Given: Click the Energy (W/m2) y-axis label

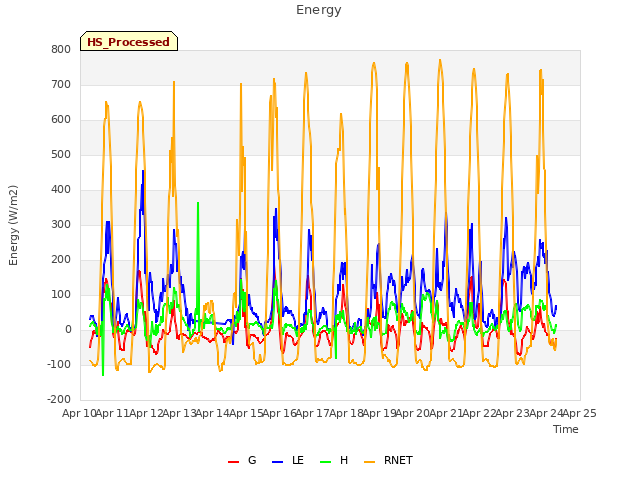Looking at the screenshot, I should (x=13, y=225).
